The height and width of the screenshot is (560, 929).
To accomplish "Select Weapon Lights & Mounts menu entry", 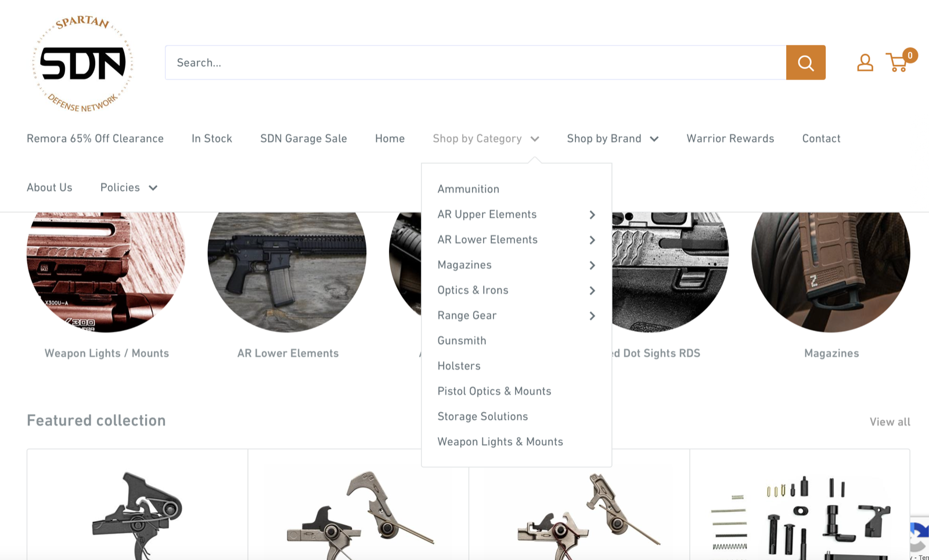I will pyautogui.click(x=500, y=442).
